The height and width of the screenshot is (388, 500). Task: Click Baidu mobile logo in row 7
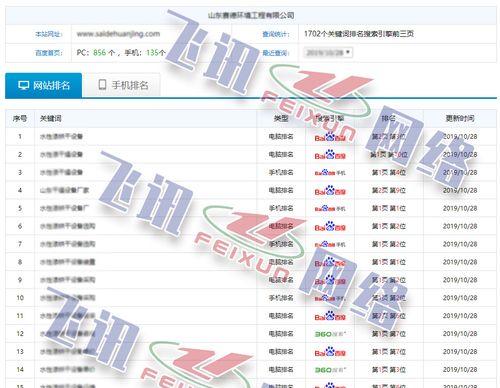[330, 244]
